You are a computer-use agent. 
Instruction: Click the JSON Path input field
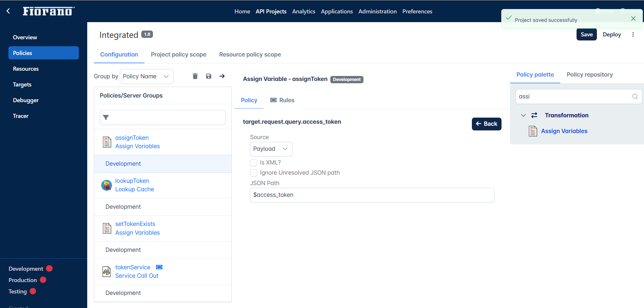pos(372,195)
